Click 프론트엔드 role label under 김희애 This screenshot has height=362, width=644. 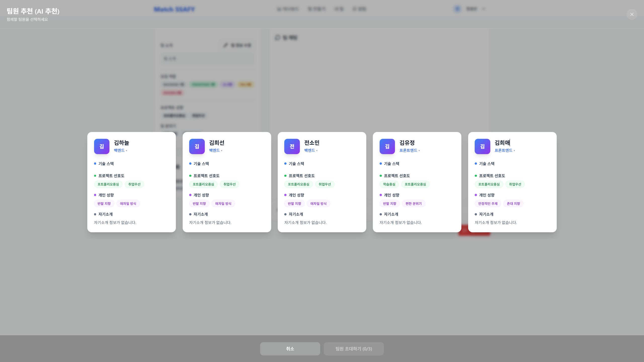(503, 150)
